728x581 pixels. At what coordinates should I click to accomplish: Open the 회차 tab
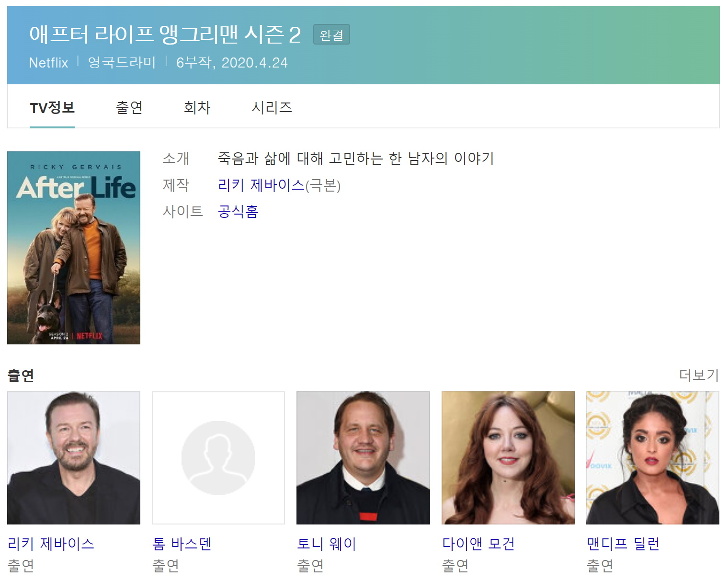(x=197, y=107)
